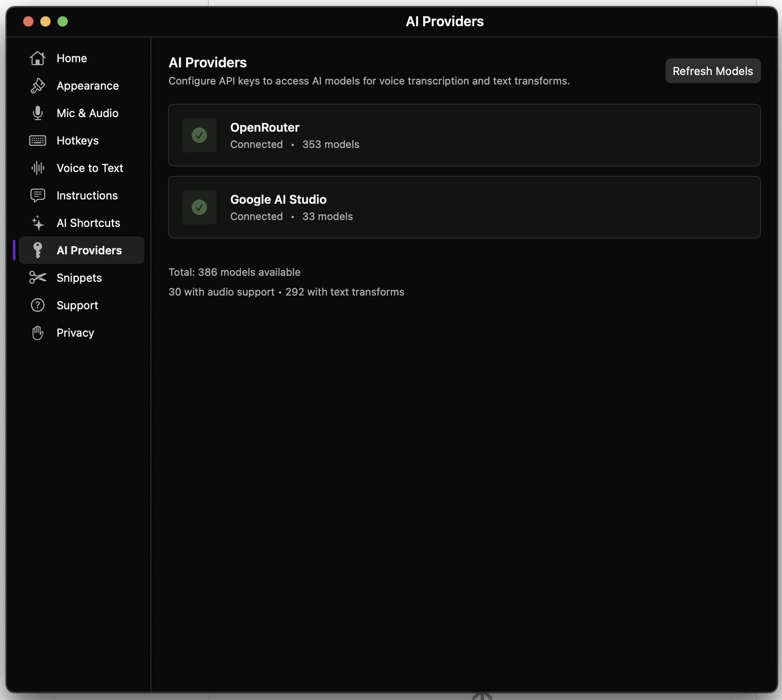
Task: Click the Google AI Studio checkmark badge
Action: 199,207
